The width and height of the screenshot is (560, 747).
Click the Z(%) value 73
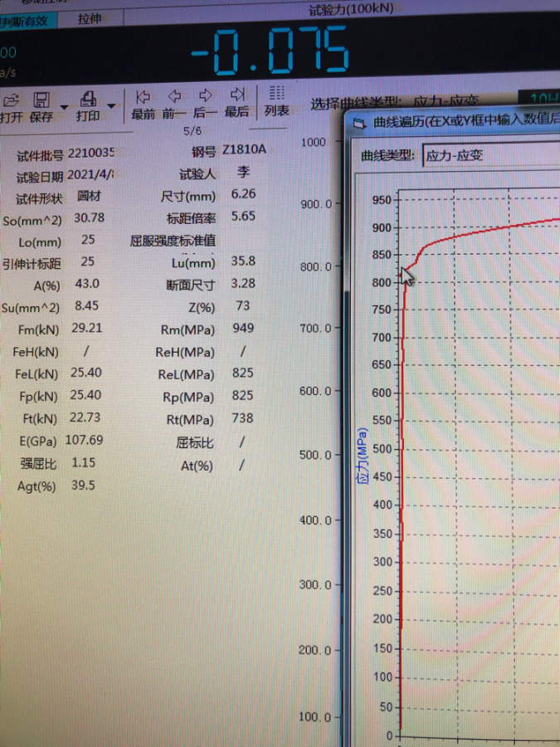tap(243, 305)
